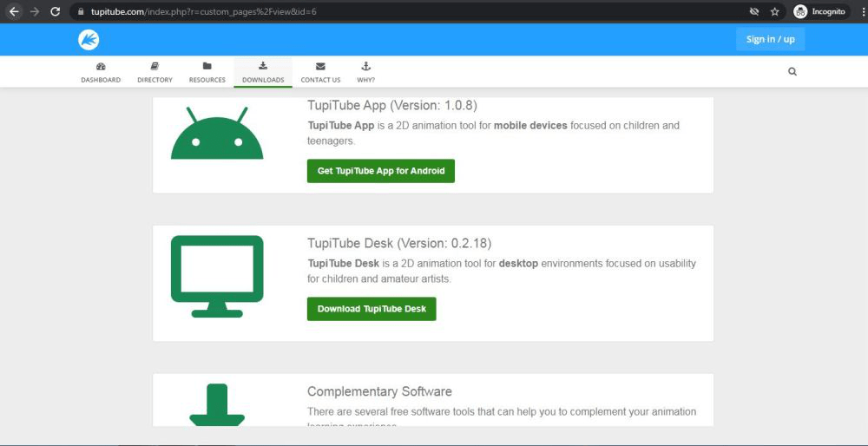This screenshot has width=868, height=446.
Task: Open Directory from the book icon
Action: tap(155, 67)
